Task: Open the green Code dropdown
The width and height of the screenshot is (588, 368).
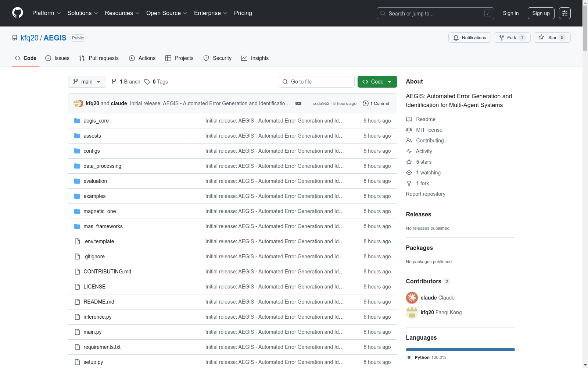Action: coord(377,82)
